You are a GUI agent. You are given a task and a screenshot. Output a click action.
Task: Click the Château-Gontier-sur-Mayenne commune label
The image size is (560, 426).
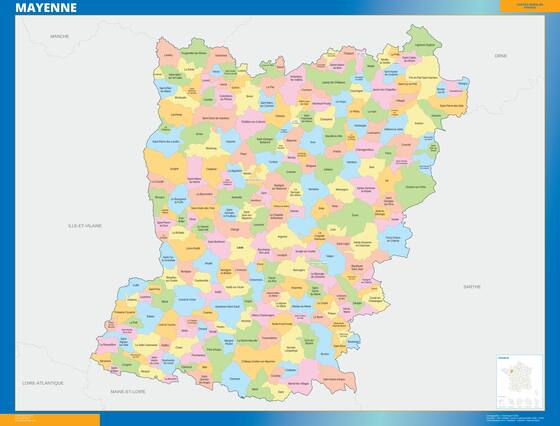258,361
